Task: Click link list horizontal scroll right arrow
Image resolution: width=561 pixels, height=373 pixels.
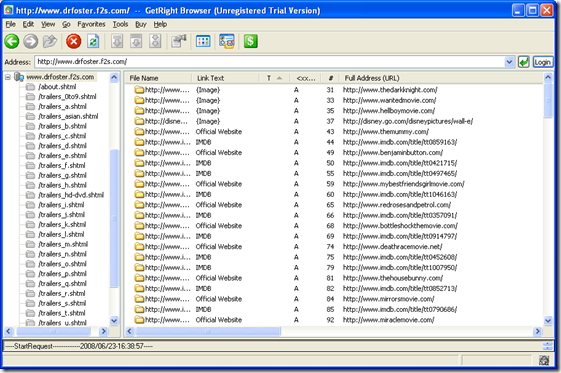Action: coord(537,332)
